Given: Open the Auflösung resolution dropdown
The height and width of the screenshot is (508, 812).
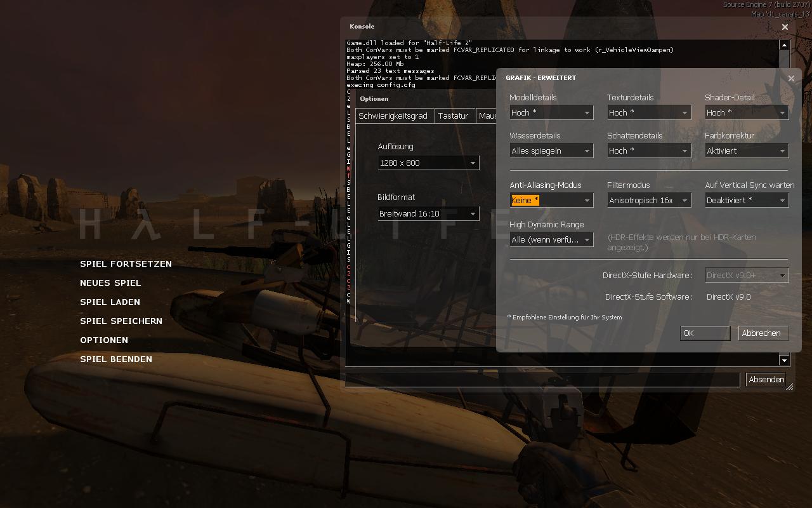Looking at the screenshot, I should pyautogui.click(x=428, y=163).
